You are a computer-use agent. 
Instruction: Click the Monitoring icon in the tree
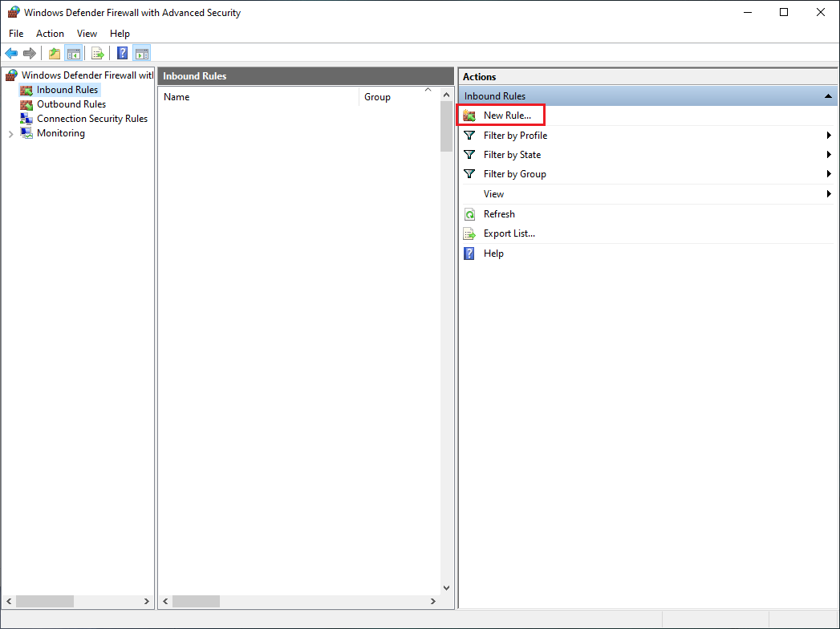click(26, 133)
